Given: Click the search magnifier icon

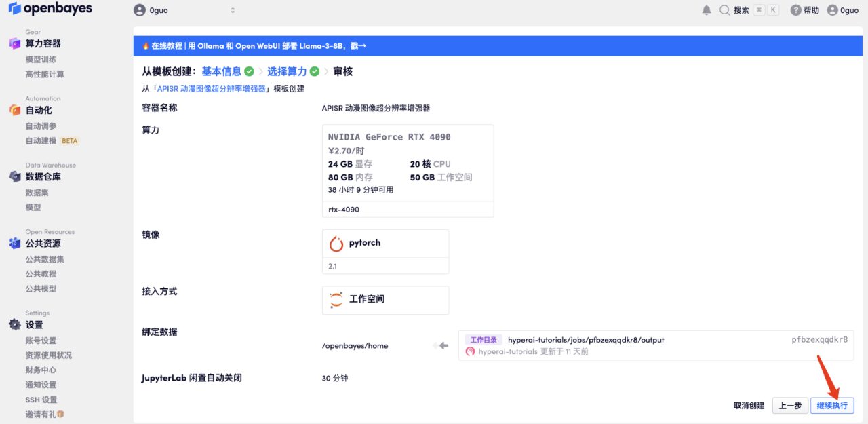Looking at the screenshot, I should point(725,10).
